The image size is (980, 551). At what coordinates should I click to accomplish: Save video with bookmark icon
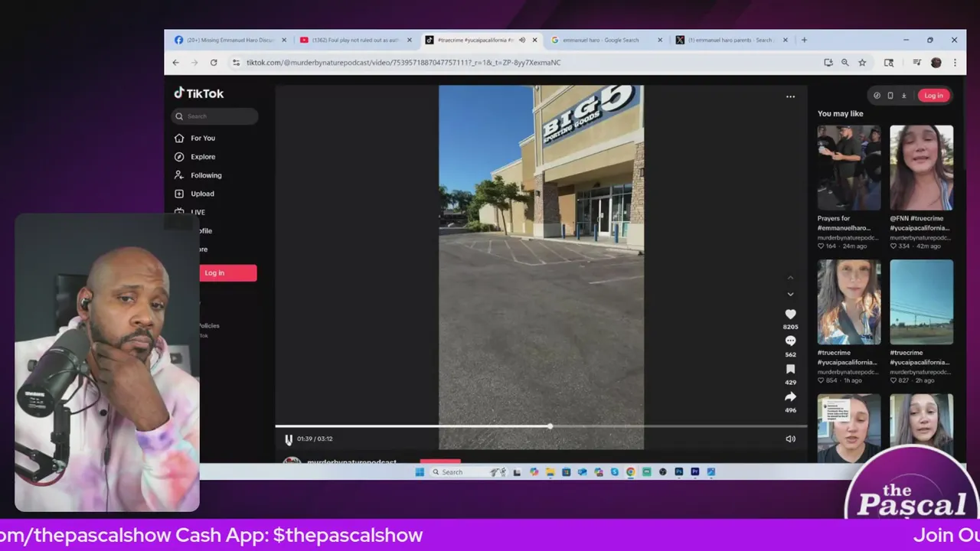click(x=790, y=370)
